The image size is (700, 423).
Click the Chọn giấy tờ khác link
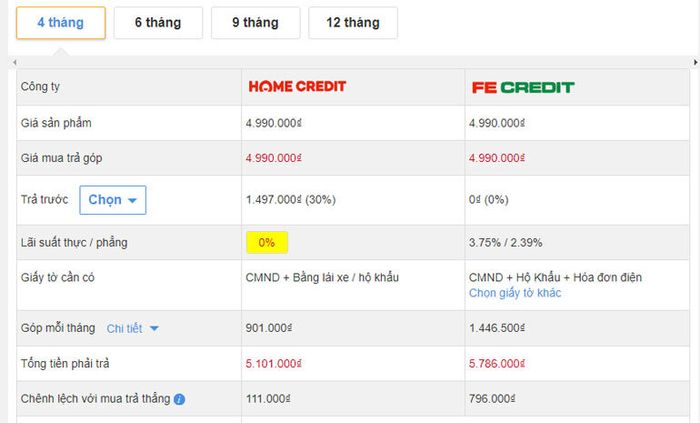click(515, 293)
